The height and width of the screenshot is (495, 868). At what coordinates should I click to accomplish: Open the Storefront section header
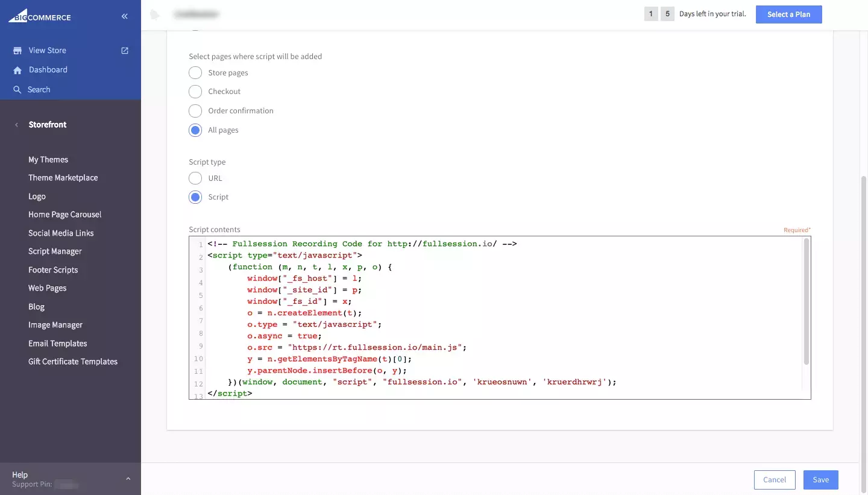point(48,125)
